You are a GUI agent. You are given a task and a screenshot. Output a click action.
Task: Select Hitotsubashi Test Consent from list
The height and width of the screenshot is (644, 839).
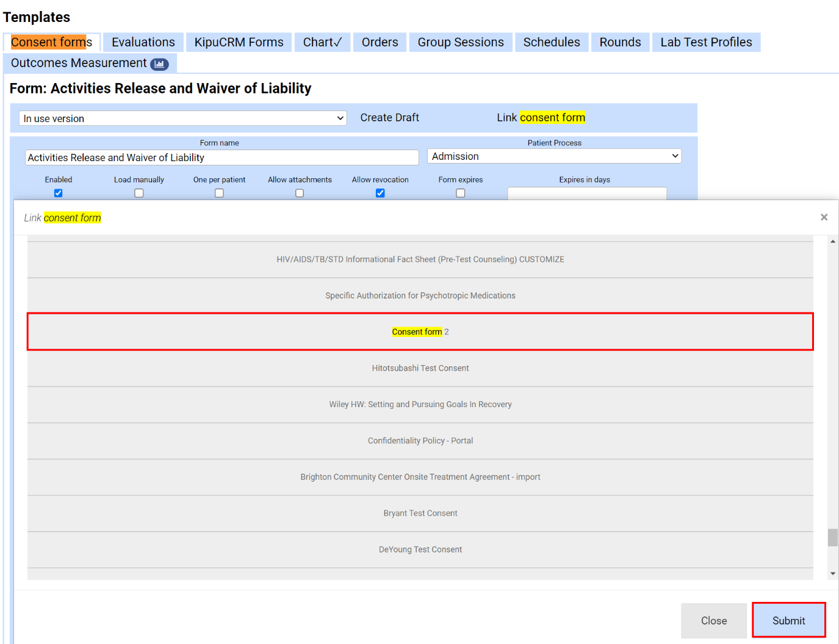pyautogui.click(x=420, y=368)
